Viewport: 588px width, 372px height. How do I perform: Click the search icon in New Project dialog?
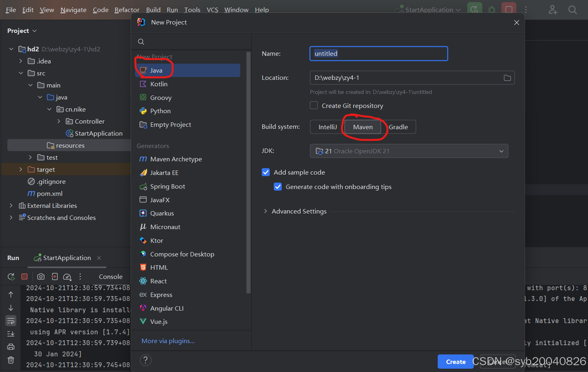(x=141, y=42)
